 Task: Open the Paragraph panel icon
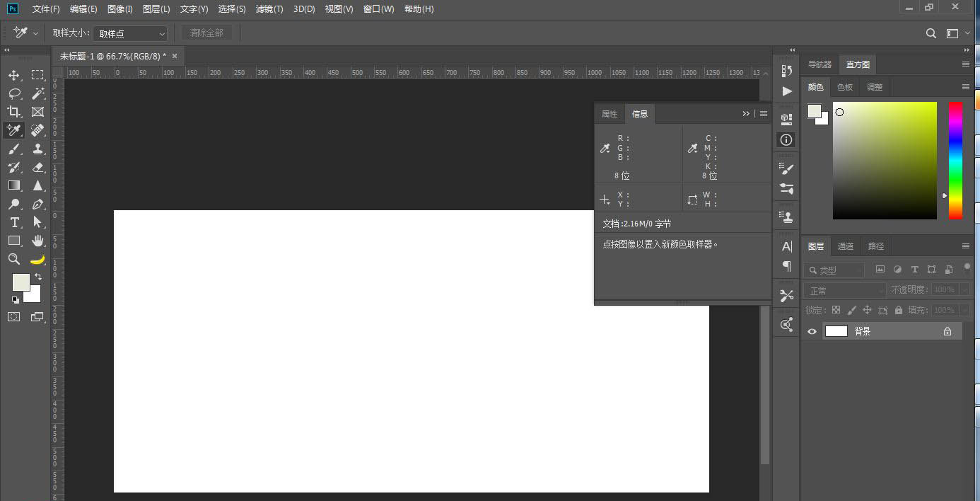[786, 266]
